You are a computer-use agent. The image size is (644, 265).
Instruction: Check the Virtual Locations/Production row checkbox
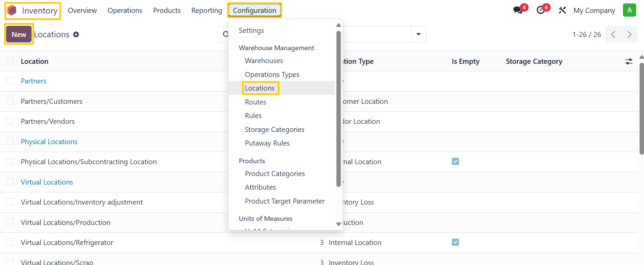(10, 222)
